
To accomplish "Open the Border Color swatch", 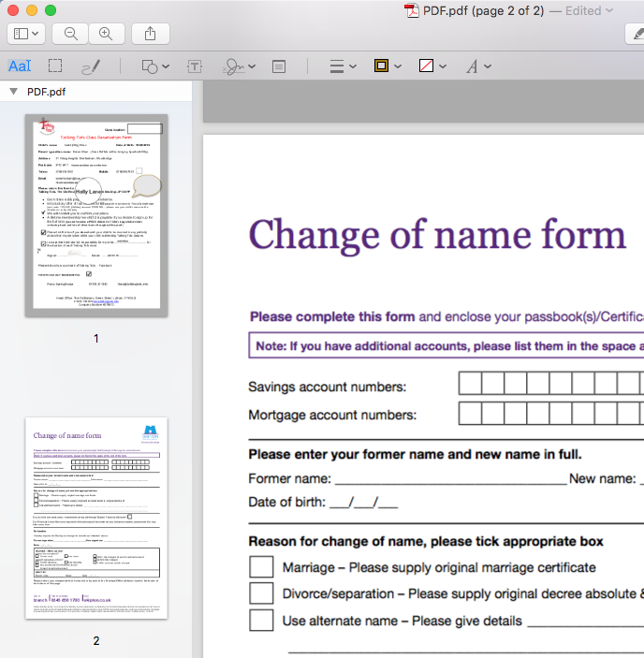I will (x=387, y=66).
